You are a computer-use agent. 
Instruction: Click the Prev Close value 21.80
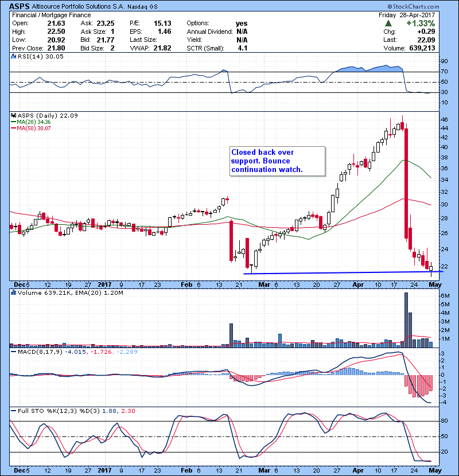pos(56,48)
